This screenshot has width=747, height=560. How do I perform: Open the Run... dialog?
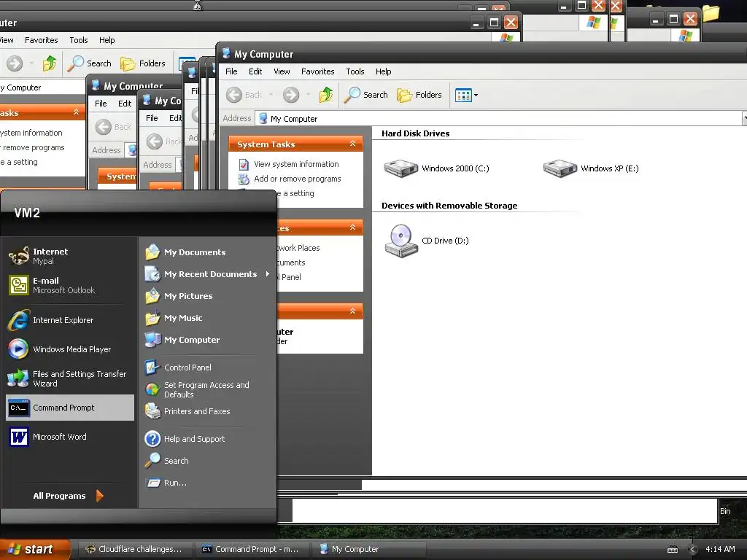[x=166, y=483]
